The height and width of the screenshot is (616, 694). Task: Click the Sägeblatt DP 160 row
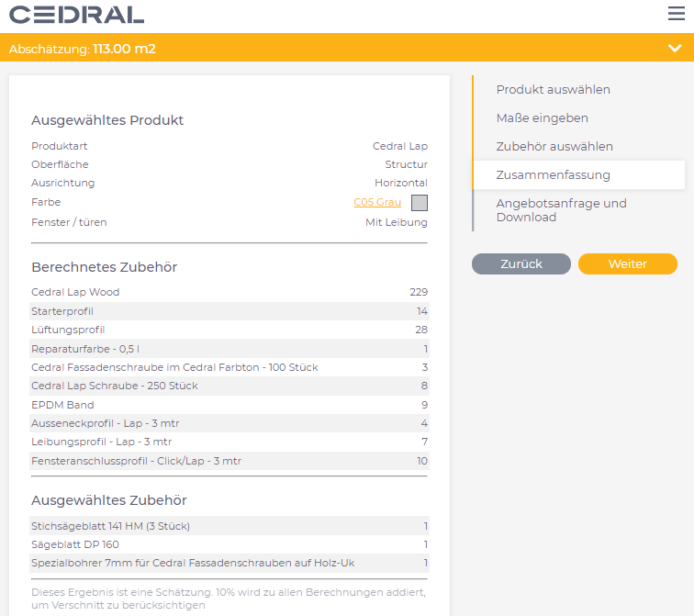point(229,544)
